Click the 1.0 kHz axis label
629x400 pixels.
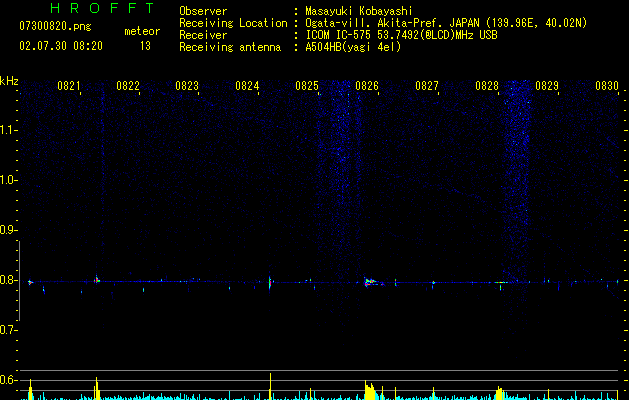click(8, 180)
